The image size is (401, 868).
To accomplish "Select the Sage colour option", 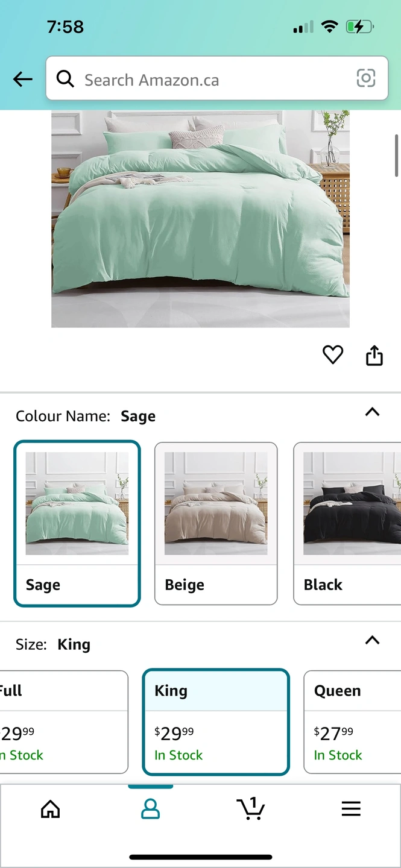I will tap(77, 523).
